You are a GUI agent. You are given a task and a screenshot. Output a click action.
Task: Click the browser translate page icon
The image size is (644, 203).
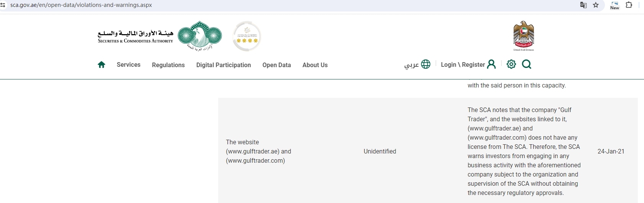pyautogui.click(x=584, y=5)
